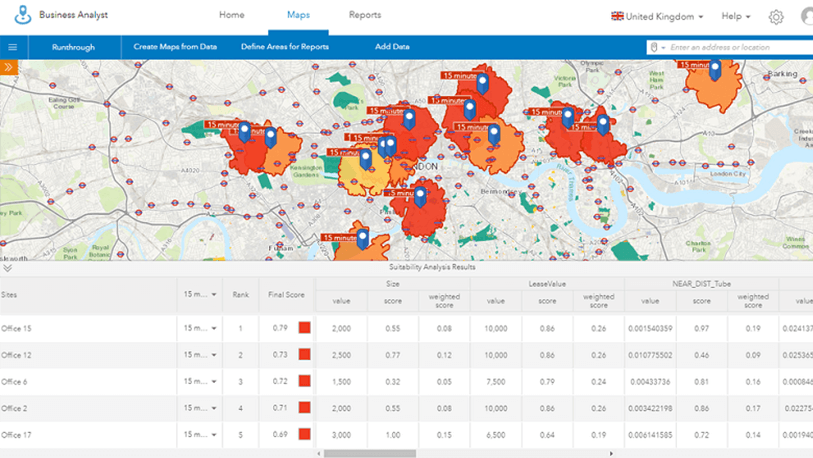
Task: Click the user profile avatar icon
Action: pos(807,17)
